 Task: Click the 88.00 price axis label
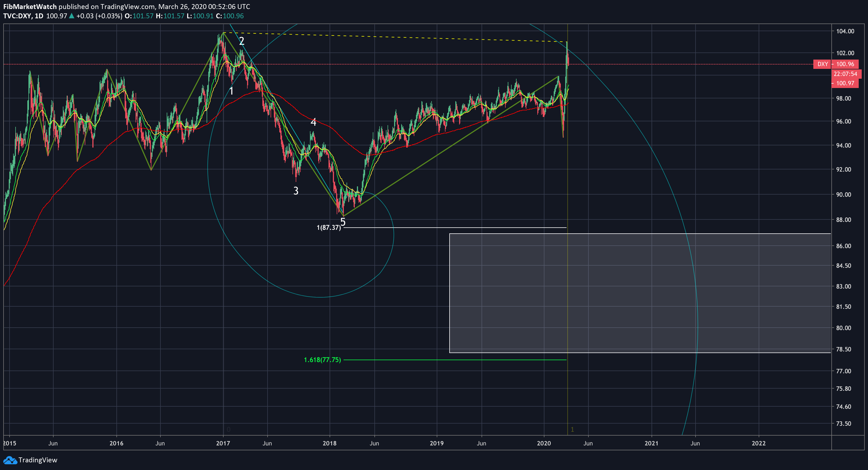coord(844,220)
